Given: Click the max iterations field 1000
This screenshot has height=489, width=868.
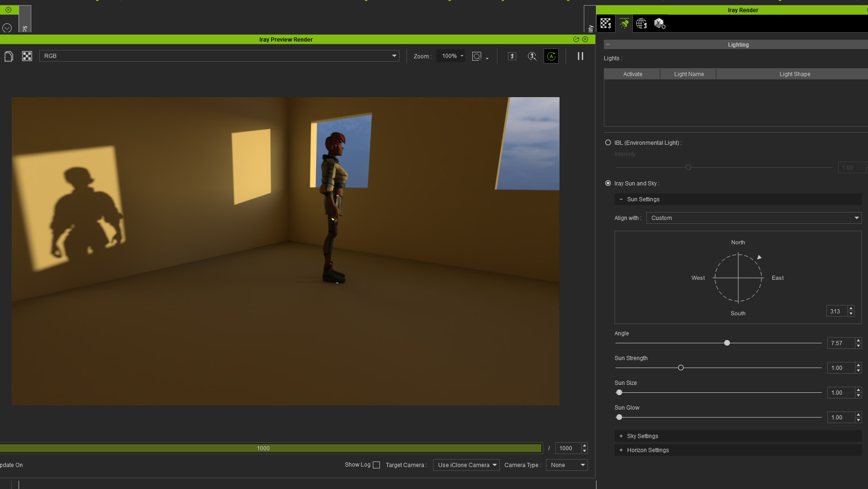Looking at the screenshot, I should 568,448.
